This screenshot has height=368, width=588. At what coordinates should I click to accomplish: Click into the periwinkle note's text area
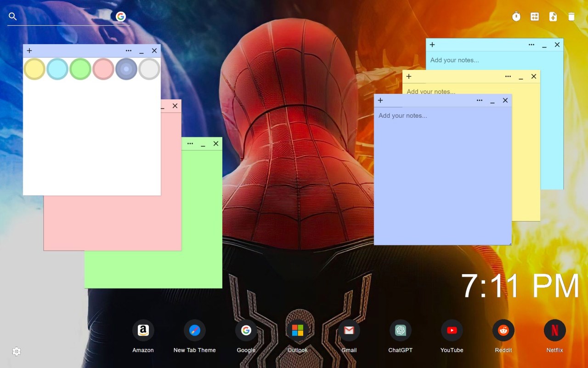click(x=443, y=176)
